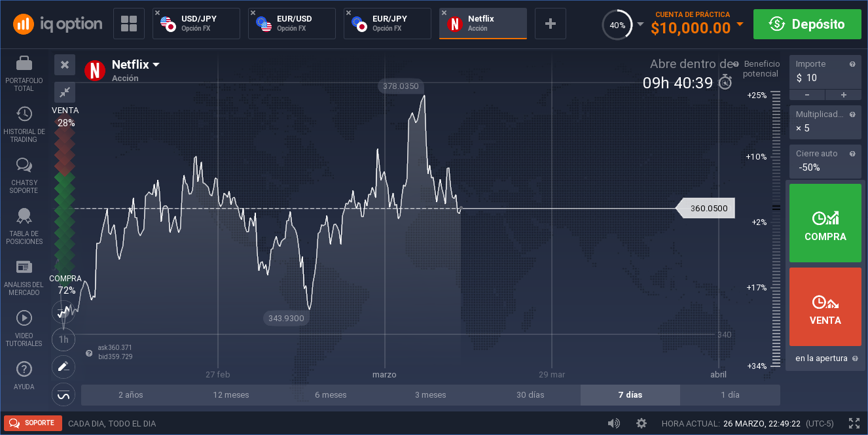The height and width of the screenshot is (435, 868).
Task: Open Ayuda question mark icon
Action: click(x=24, y=369)
